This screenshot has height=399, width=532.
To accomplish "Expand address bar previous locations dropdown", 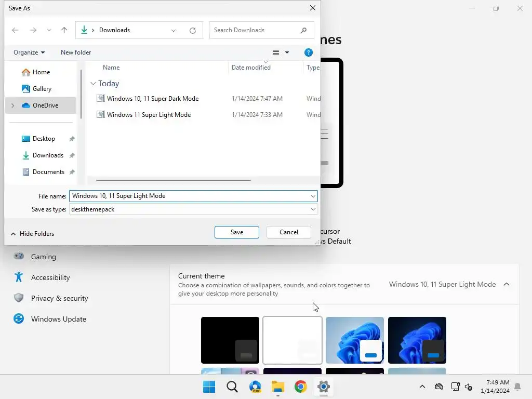I will coord(174,31).
